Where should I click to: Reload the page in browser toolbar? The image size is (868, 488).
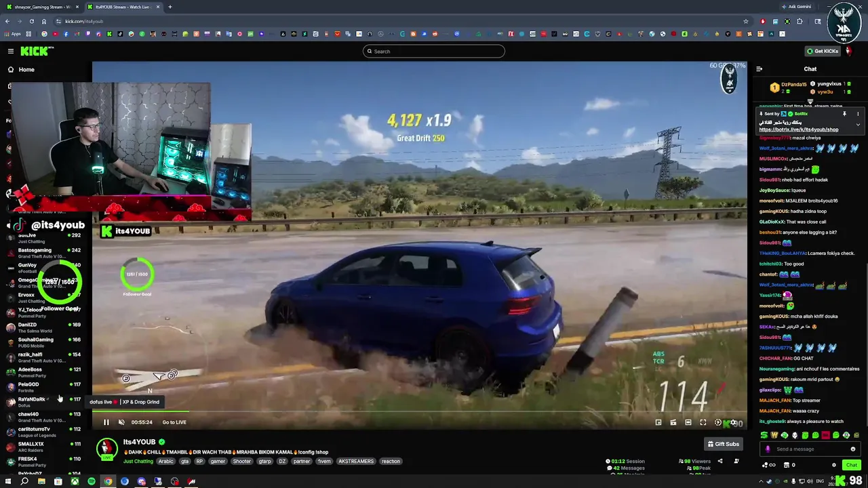[31, 21]
